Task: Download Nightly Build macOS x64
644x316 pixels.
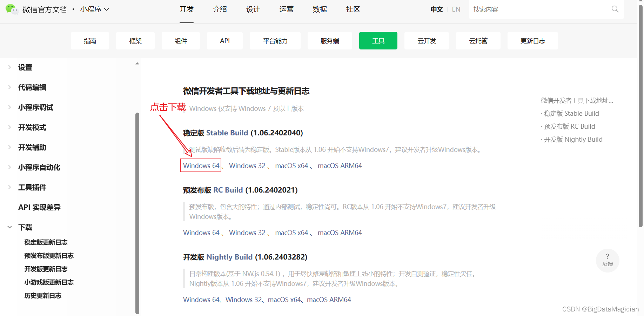Action: [284, 300]
